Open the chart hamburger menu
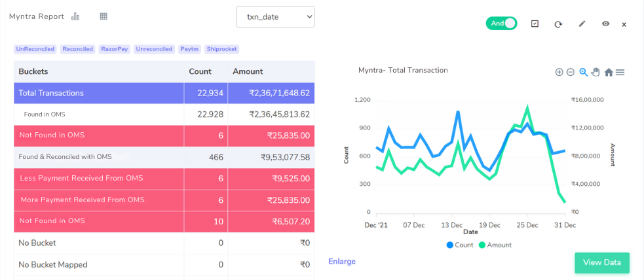The height and width of the screenshot is (280, 644). pyautogui.click(x=620, y=72)
